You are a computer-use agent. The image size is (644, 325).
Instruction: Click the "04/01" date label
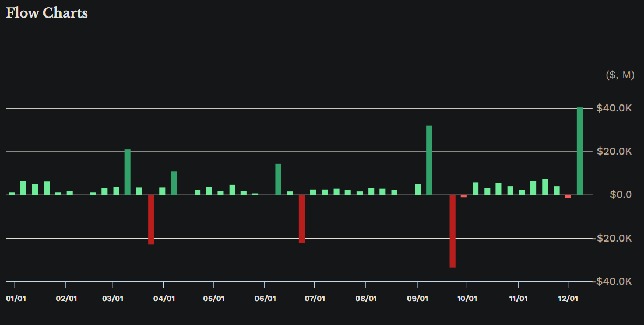(164, 299)
